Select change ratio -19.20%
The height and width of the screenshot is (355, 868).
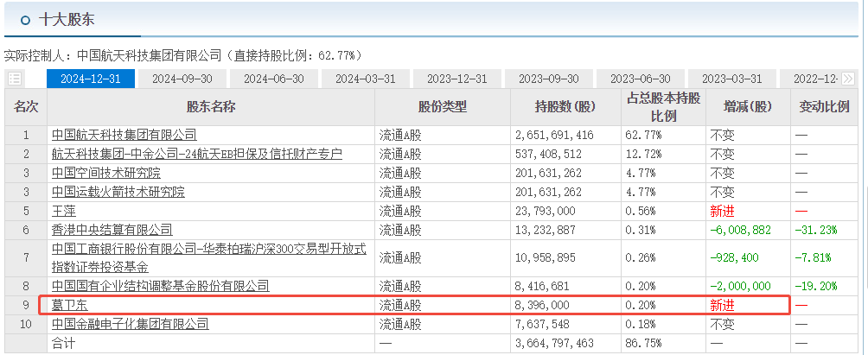pos(816,286)
